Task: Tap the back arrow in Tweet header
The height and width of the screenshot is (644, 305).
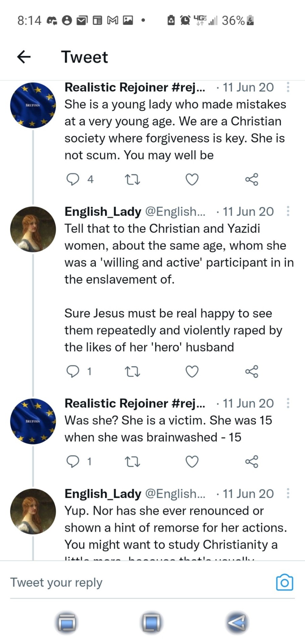Action: (24, 57)
